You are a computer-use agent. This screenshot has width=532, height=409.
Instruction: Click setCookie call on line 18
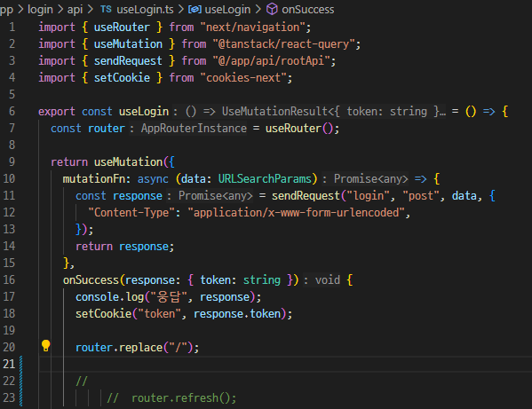(x=103, y=314)
